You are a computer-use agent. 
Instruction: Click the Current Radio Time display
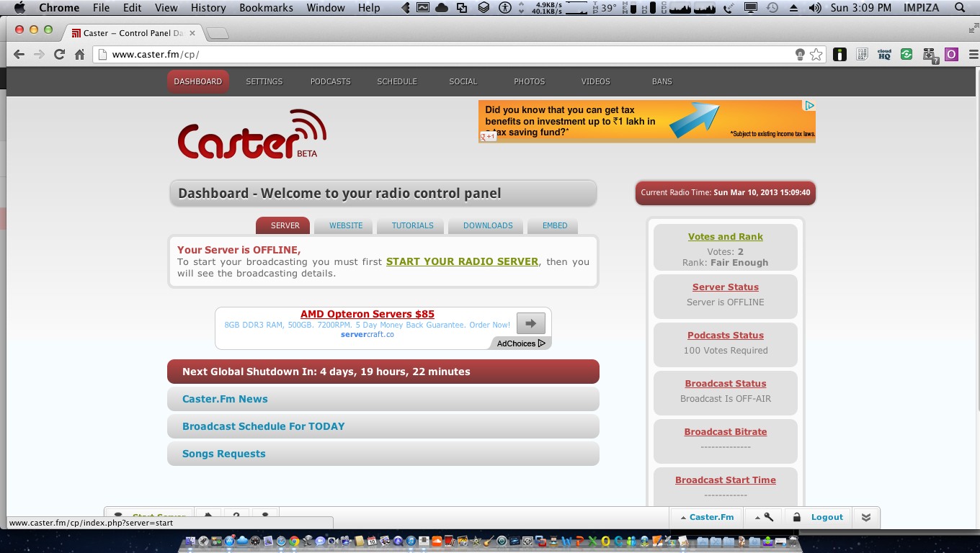click(x=725, y=193)
